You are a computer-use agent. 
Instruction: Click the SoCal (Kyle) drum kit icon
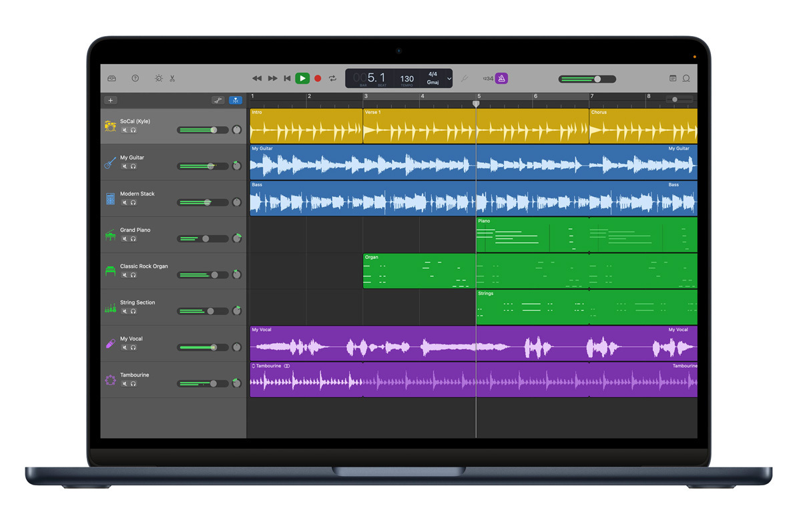[x=110, y=125]
